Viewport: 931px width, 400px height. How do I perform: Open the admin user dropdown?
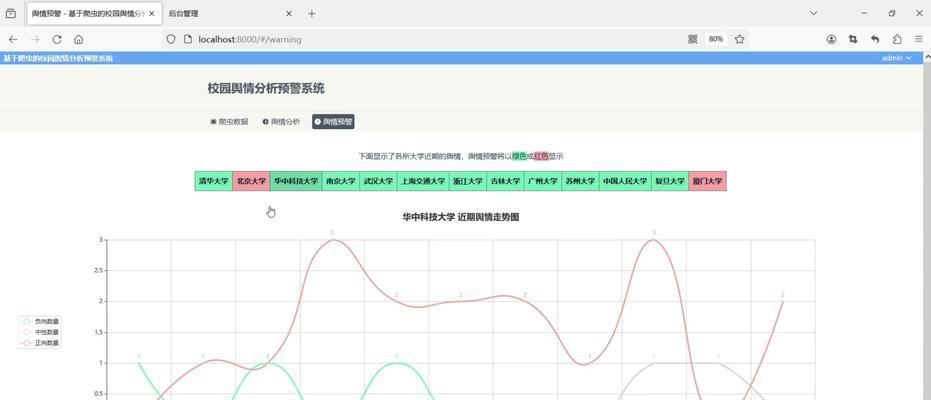[x=897, y=58]
